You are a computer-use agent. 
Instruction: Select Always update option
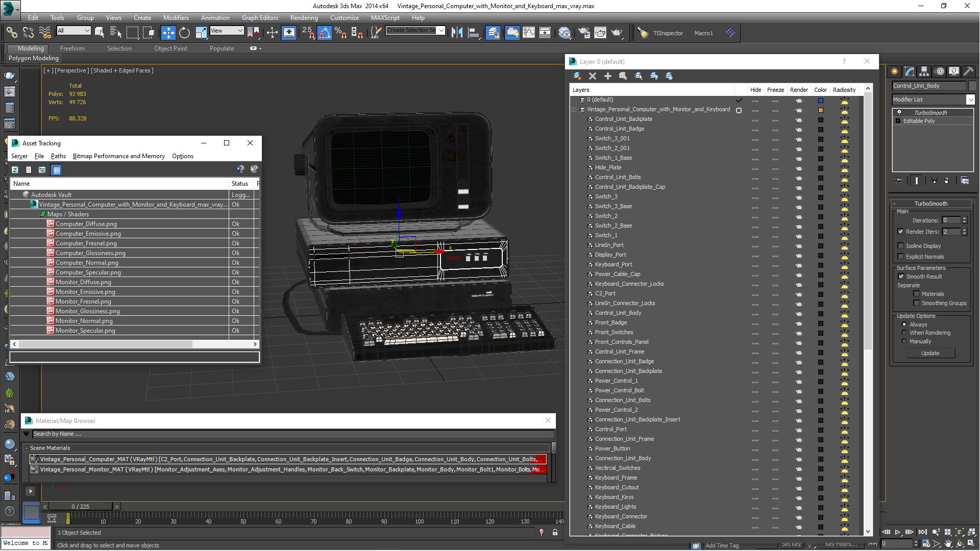(x=904, y=324)
